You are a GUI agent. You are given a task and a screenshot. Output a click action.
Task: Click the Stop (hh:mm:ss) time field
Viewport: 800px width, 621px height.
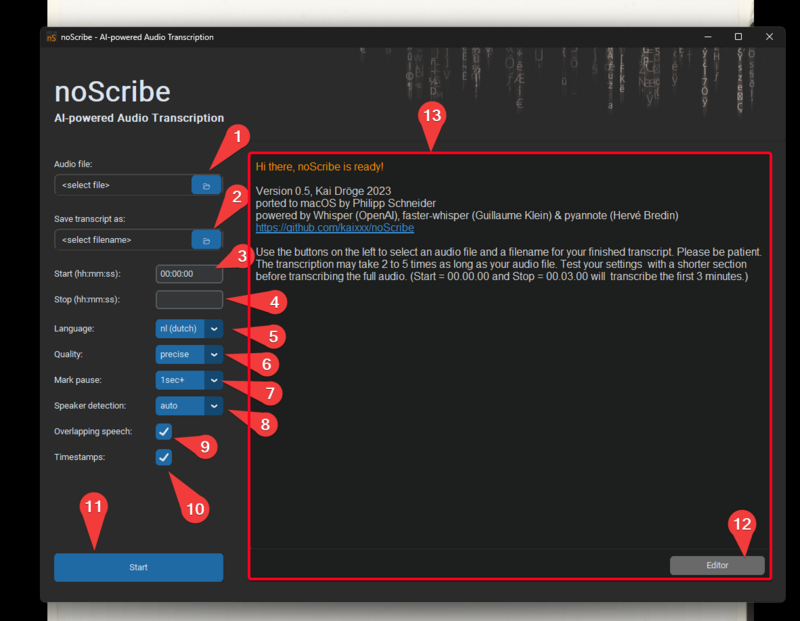click(188, 299)
